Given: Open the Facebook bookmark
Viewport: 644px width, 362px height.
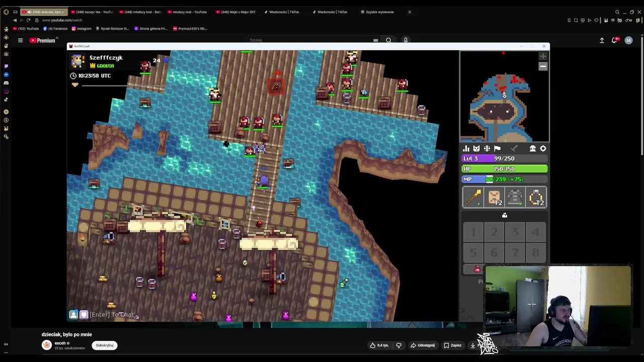Looking at the screenshot, I should click(56, 29).
